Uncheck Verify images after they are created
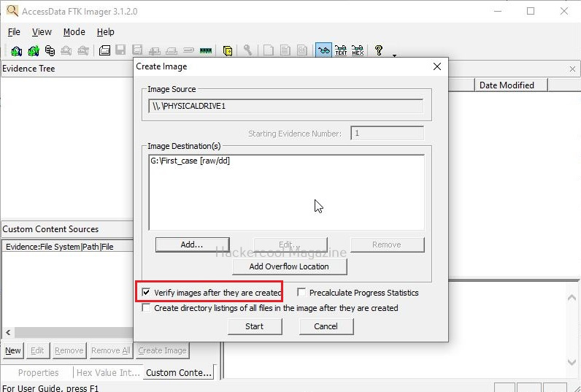 click(x=147, y=293)
